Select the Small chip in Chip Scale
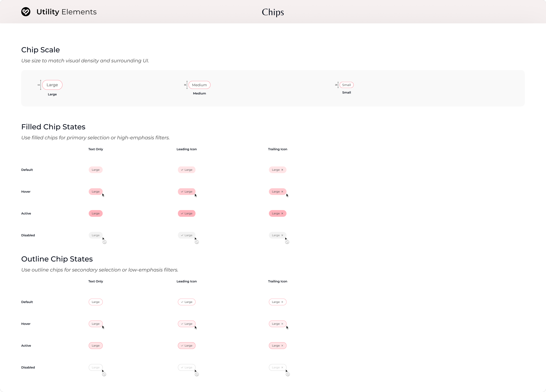 pyautogui.click(x=346, y=85)
